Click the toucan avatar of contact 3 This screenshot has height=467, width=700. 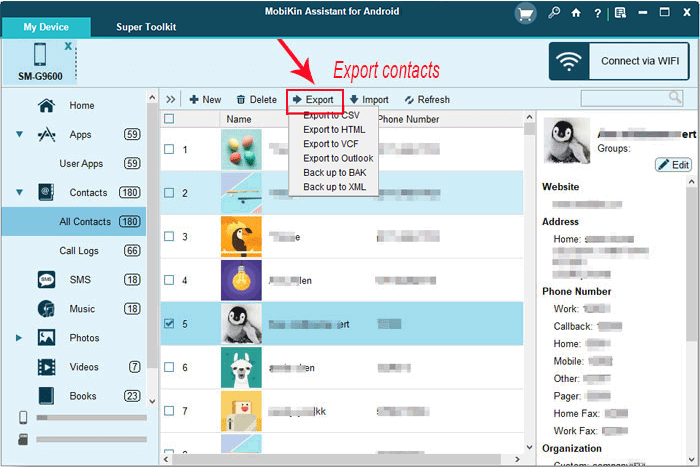pyautogui.click(x=241, y=237)
